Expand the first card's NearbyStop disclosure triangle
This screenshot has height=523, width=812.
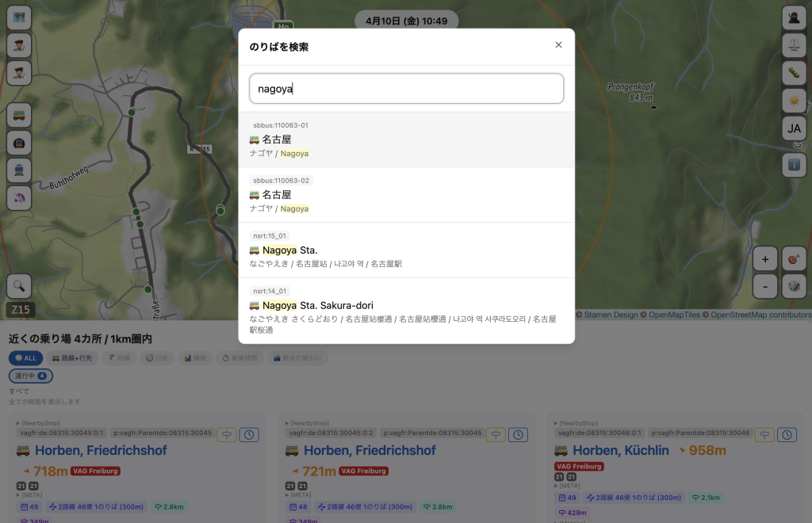tap(18, 424)
